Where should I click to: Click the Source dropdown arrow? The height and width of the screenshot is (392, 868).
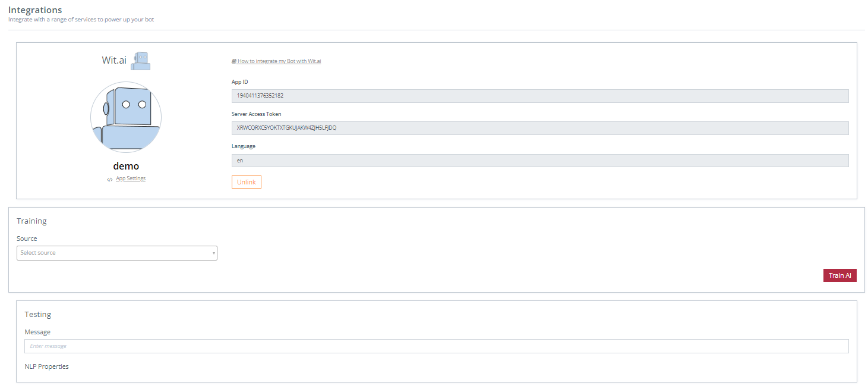[x=213, y=253]
